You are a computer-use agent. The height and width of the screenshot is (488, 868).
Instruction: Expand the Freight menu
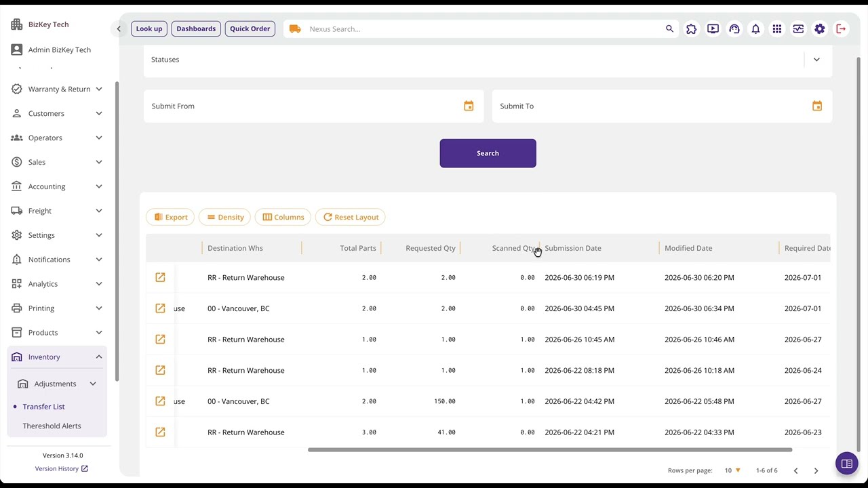click(57, 211)
